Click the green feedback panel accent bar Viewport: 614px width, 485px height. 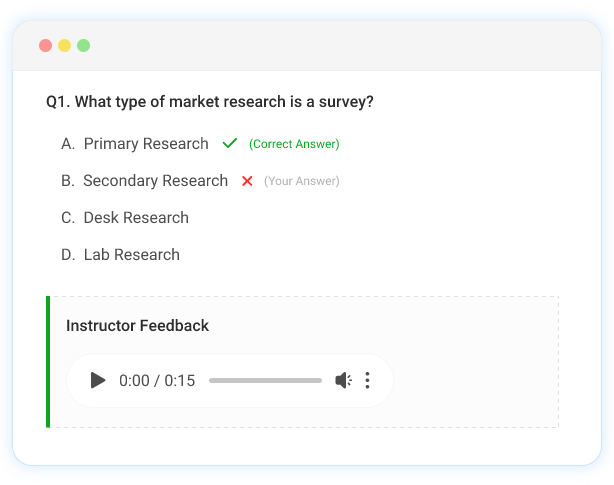[48, 361]
